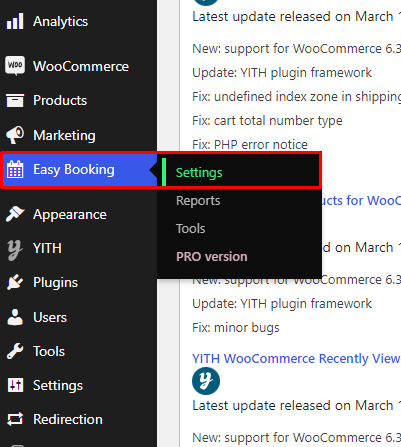
Task: Click the WooCommerce logo icon
Action: point(15,66)
